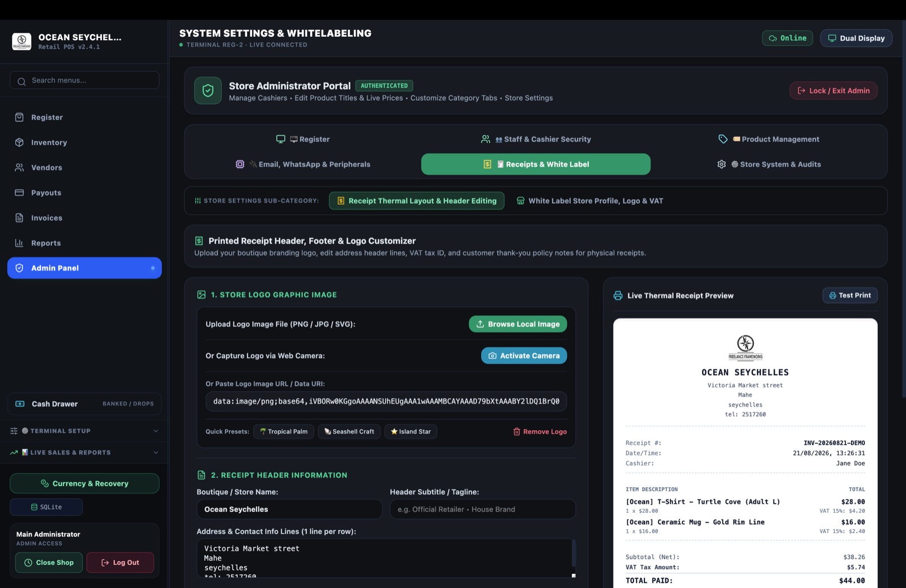
Task: Click the Log Out button
Action: coord(120,563)
